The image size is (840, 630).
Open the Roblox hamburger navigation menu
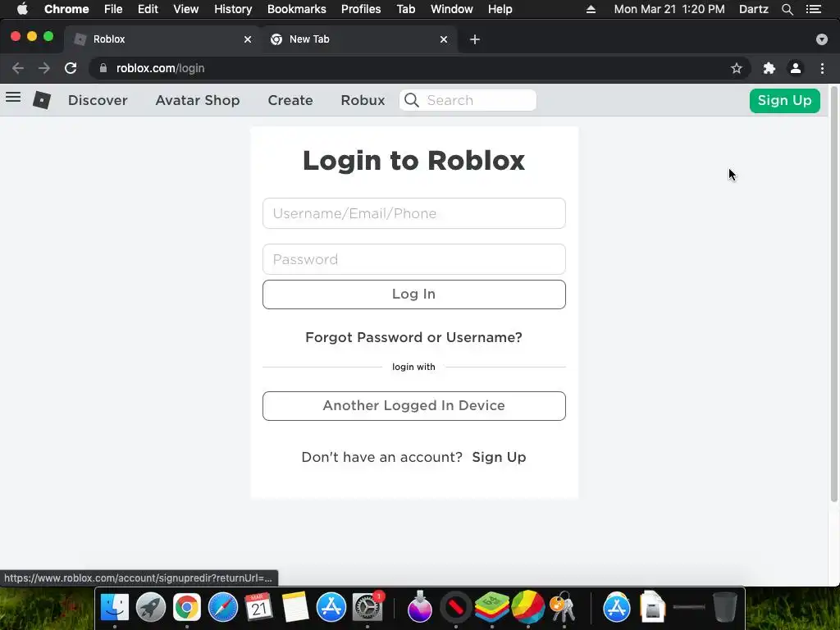[x=13, y=98]
